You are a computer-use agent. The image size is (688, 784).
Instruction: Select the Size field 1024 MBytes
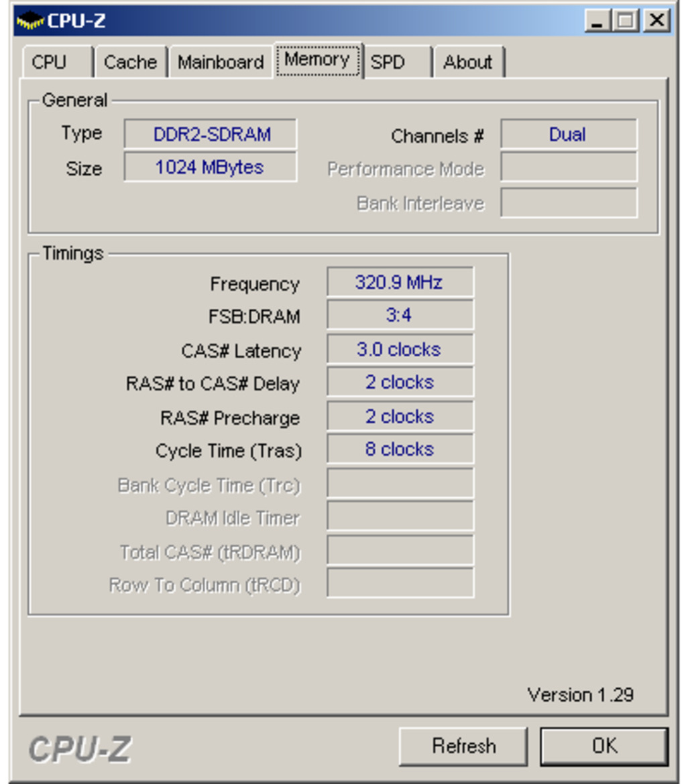click(x=211, y=167)
